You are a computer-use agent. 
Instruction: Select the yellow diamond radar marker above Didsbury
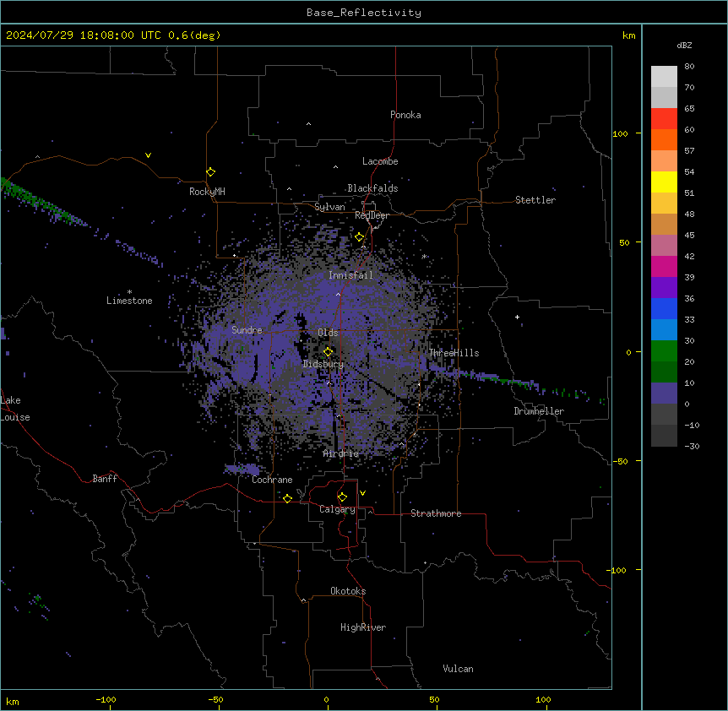[328, 351]
